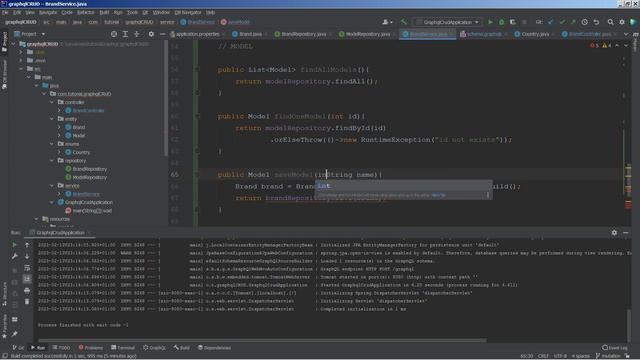
Task: Hide the Project panel with minus icon
Action: point(162,34)
